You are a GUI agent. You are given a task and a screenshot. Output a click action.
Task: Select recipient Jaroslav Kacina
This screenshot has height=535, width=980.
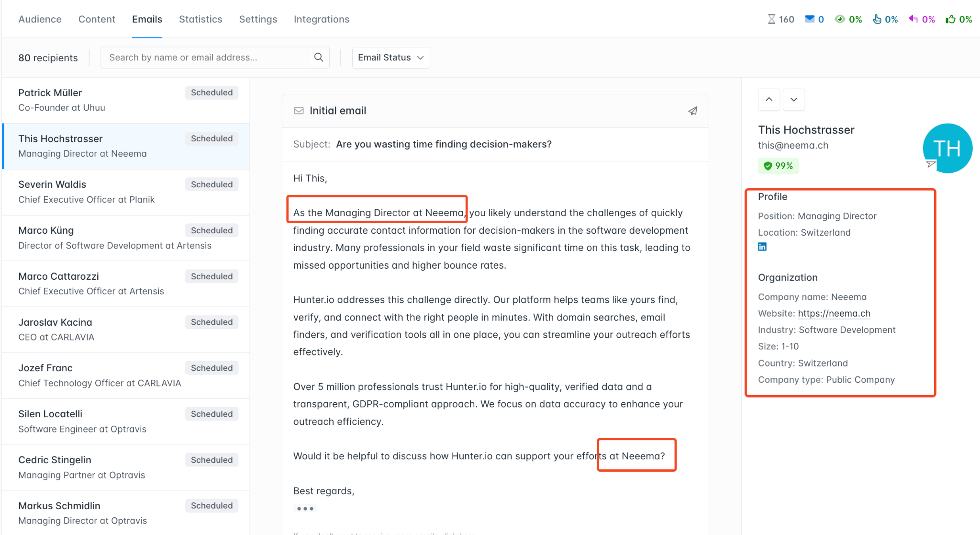click(x=126, y=330)
